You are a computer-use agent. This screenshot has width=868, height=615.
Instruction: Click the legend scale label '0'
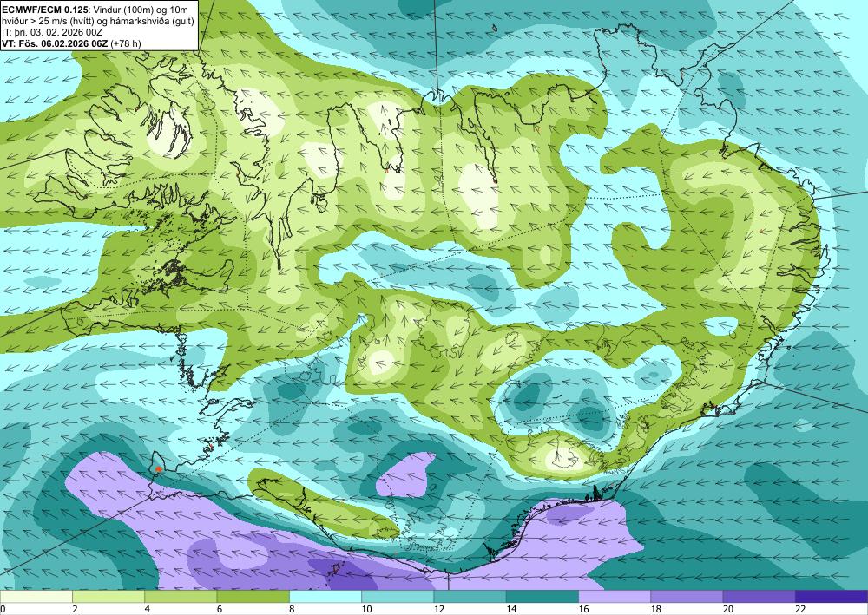(x=3, y=610)
